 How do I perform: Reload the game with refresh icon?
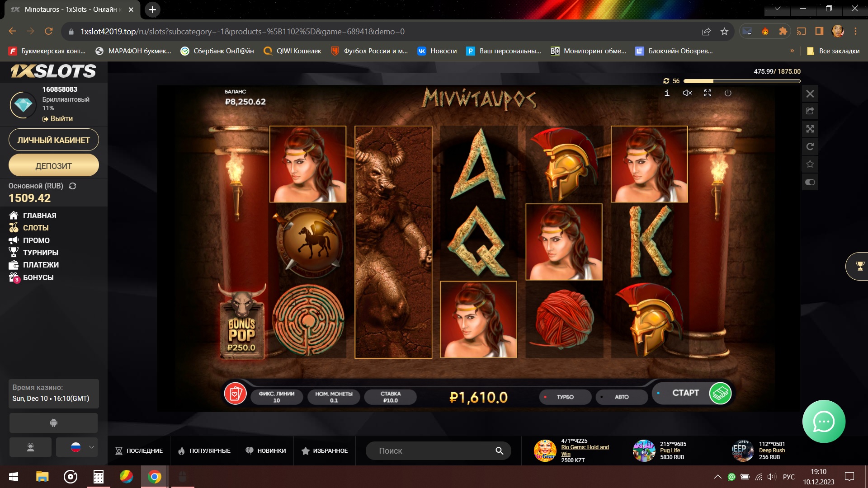[x=810, y=146]
